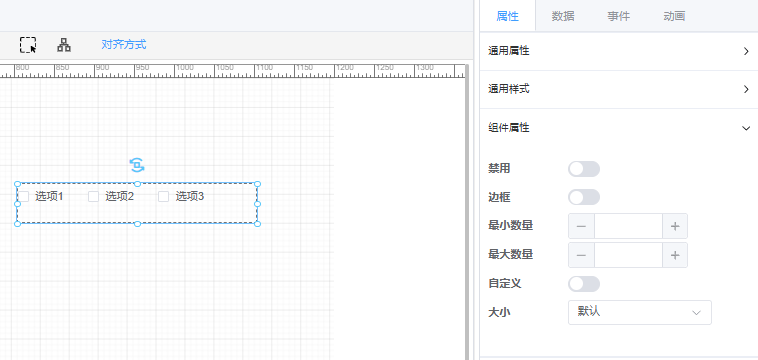Check the 选项1 checkbox
Image resolution: width=758 pixels, height=360 pixels.
pos(24,197)
